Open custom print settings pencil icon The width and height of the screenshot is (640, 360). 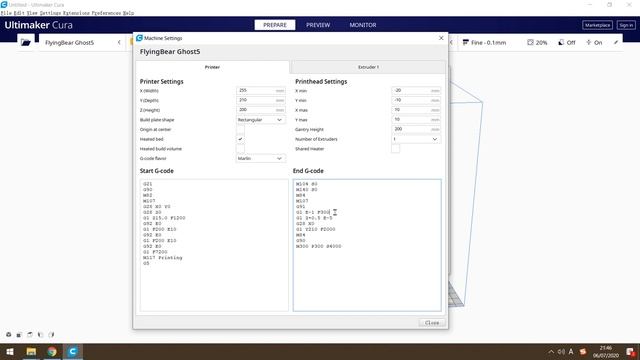[x=616, y=42]
